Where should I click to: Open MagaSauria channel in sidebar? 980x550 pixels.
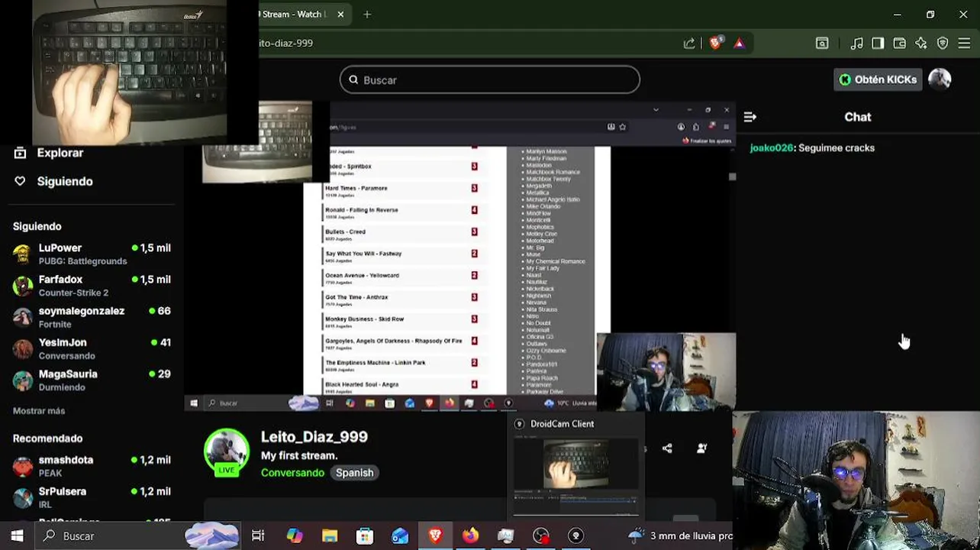[x=92, y=380]
